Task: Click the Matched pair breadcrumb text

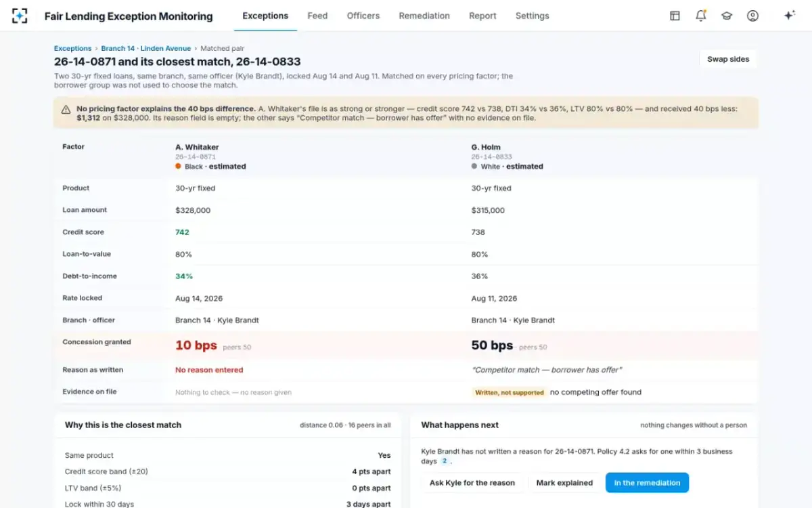Action: pos(223,49)
